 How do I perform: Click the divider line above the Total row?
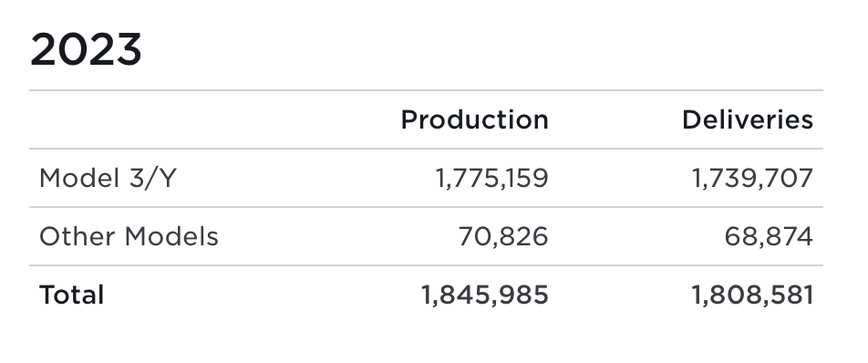point(427,265)
